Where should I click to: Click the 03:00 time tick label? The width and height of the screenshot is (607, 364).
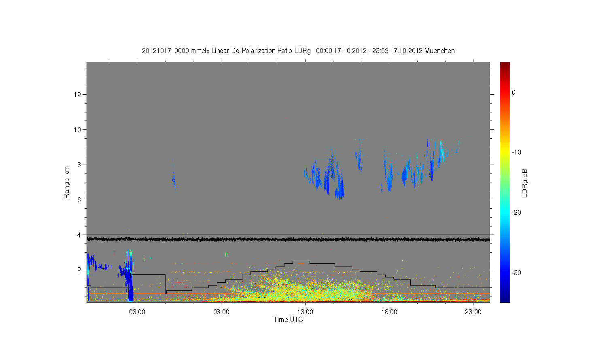click(x=137, y=312)
